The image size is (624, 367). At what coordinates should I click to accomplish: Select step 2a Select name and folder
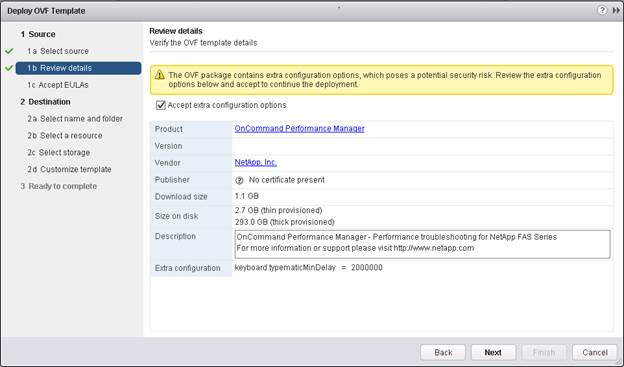[x=75, y=119]
